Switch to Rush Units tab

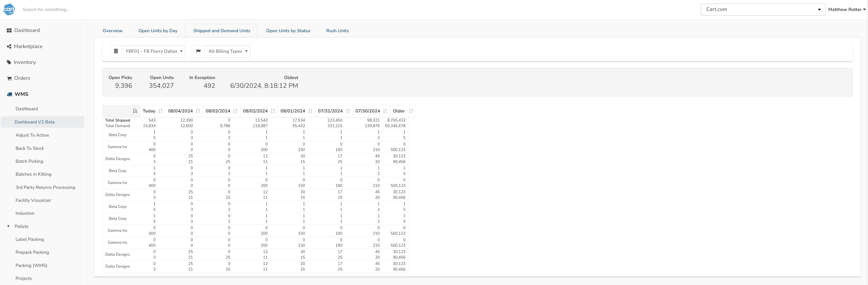point(337,31)
